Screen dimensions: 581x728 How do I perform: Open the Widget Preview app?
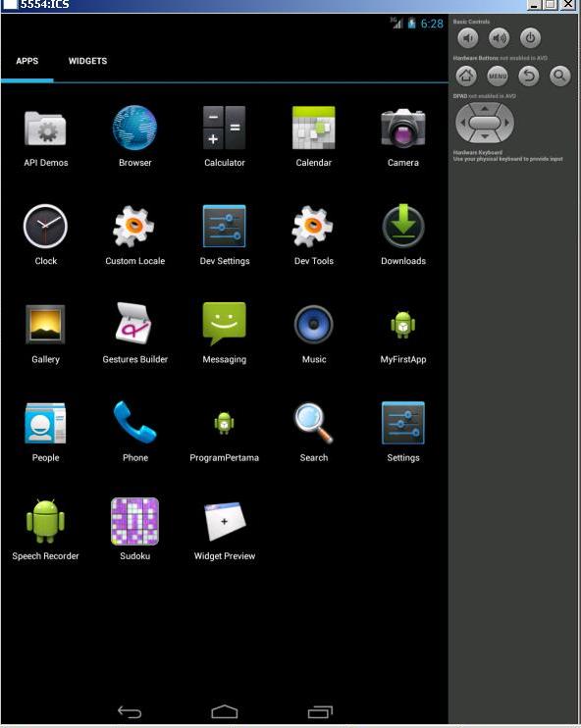coord(225,530)
